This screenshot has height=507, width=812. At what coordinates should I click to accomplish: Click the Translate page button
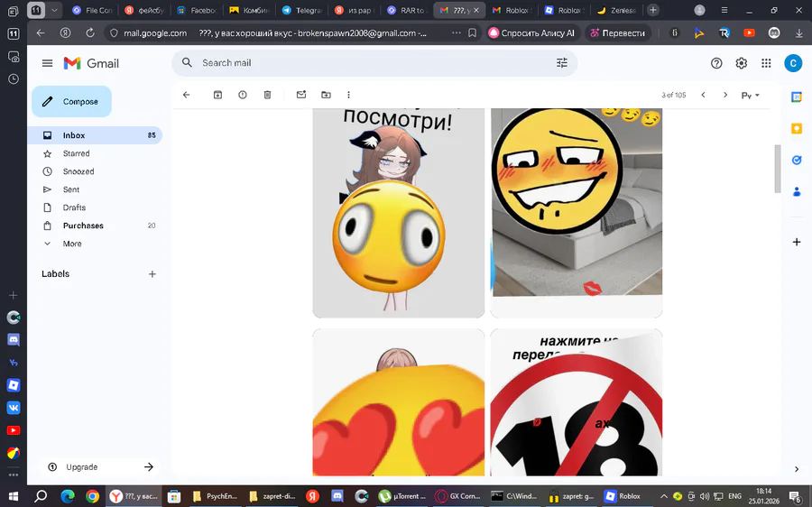617,32
